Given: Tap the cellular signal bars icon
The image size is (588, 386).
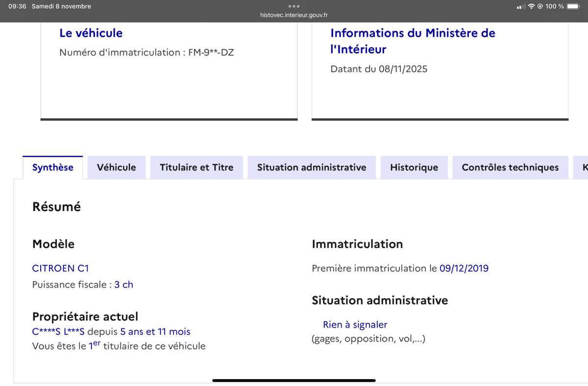Looking at the screenshot, I should click(x=521, y=6).
